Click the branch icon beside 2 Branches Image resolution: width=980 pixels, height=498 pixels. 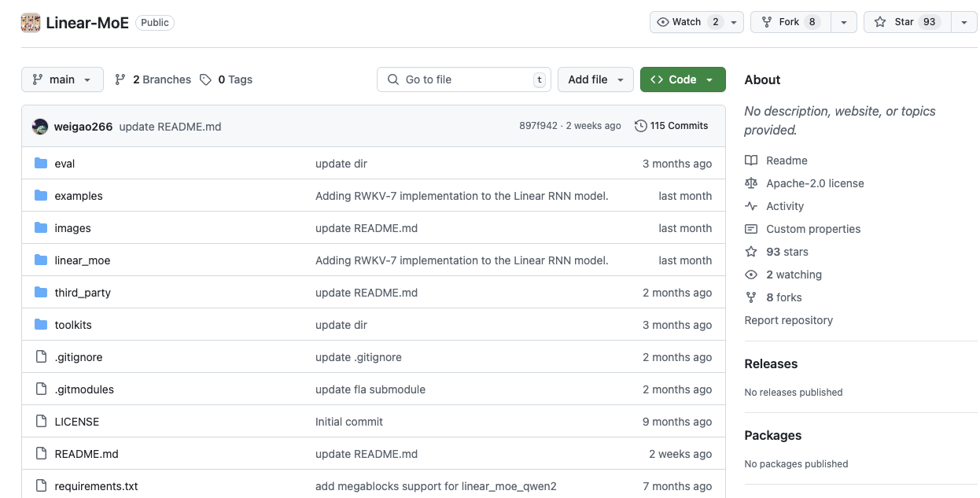(120, 79)
